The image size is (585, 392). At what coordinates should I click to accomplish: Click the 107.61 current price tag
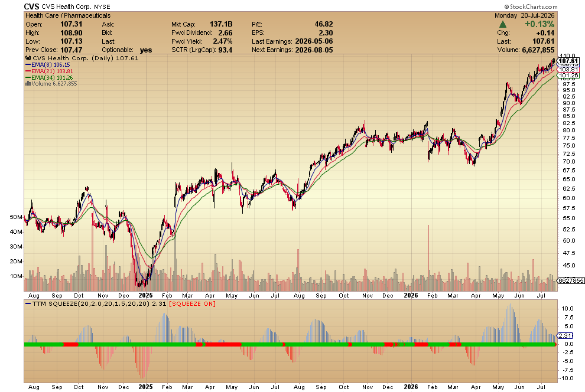pyautogui.click(x=568, y=61)
